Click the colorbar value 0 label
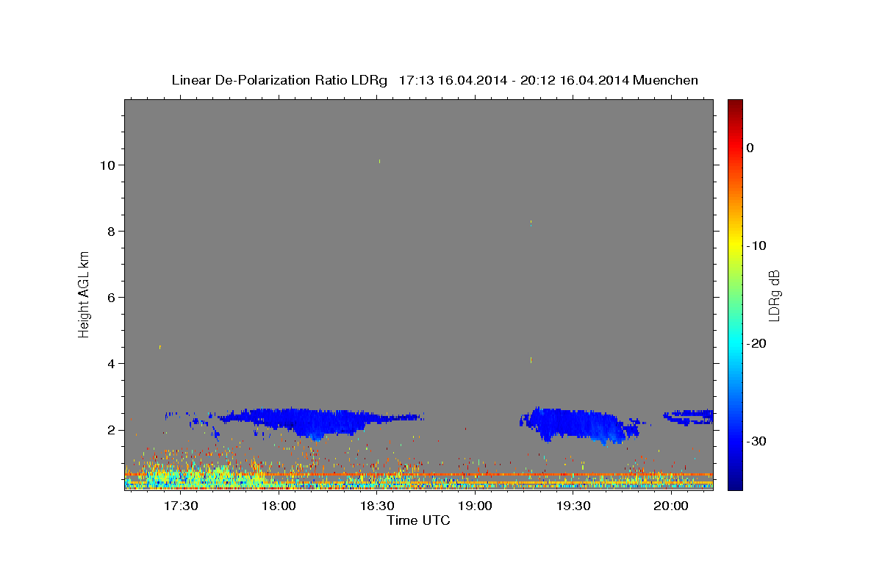Viewport: 882px width, 588px height. (750, 148)
